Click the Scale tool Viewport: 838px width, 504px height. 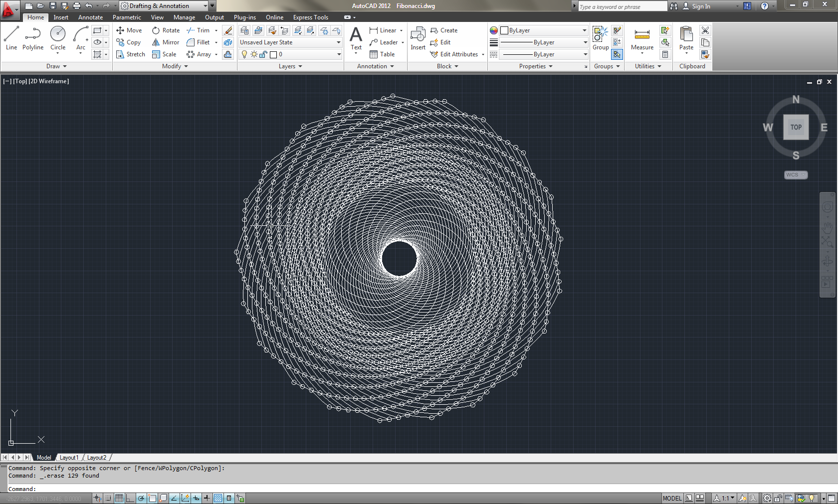[x=164, y=54]
